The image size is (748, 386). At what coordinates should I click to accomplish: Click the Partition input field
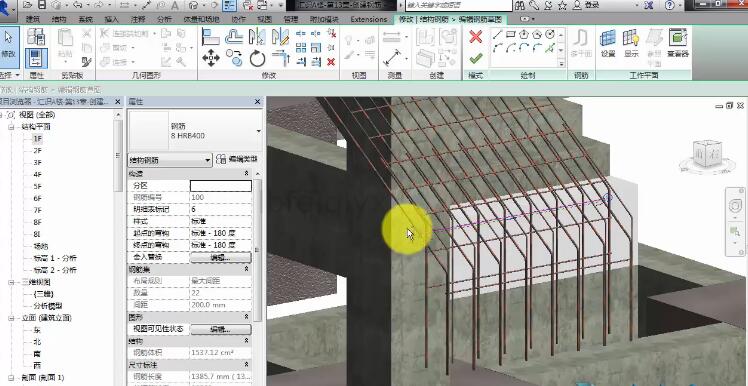pos(221,186)
